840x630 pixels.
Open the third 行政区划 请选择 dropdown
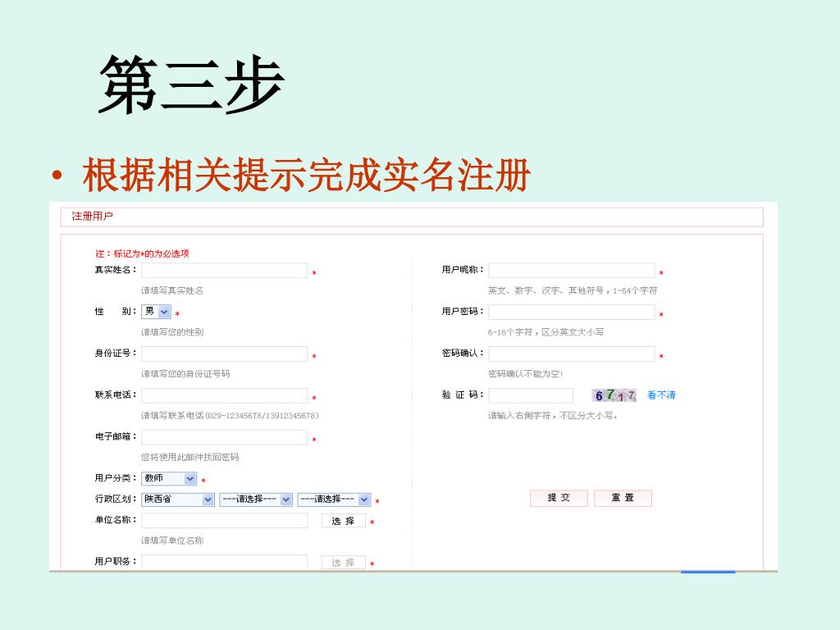pos(334,500)
